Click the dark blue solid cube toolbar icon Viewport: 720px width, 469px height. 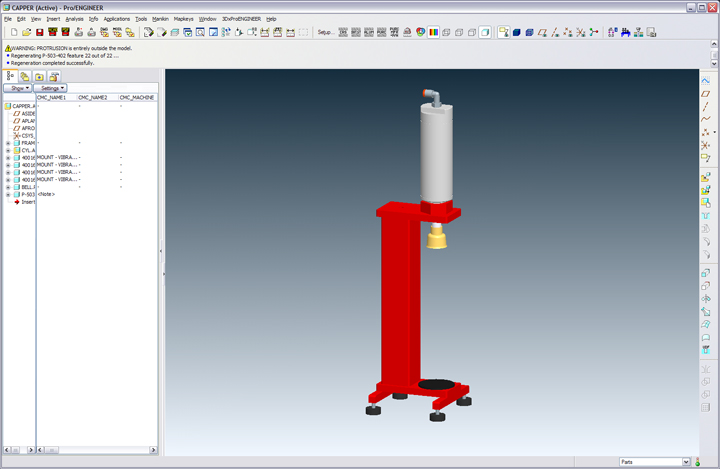(517, 32)
